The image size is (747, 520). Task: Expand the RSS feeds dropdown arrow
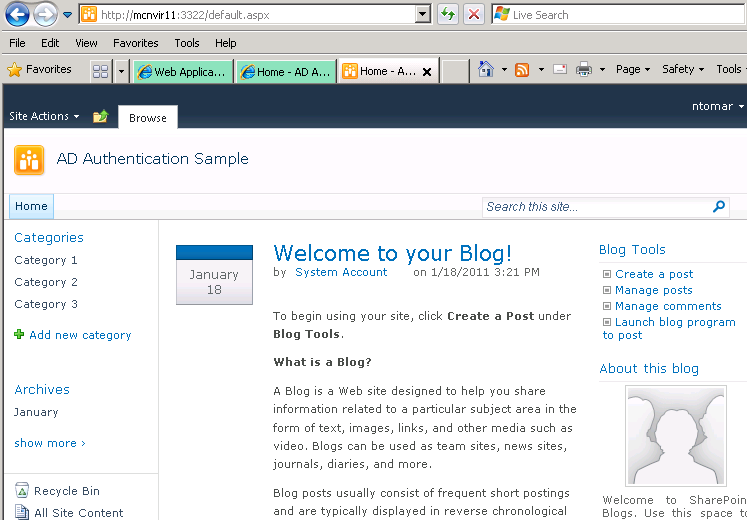[x=541, y=70]
